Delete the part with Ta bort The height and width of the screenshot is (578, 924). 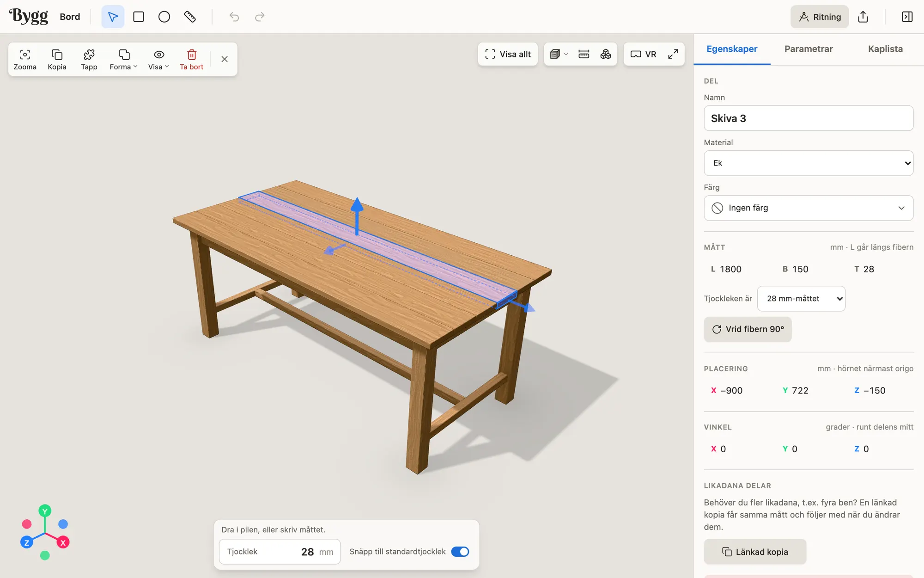(192, 60)
